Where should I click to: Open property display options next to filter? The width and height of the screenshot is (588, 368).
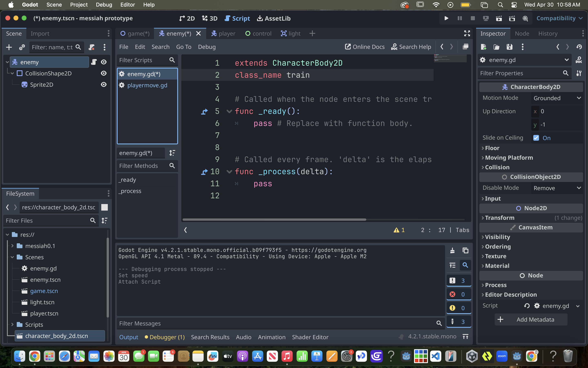(x=579, y=73)
